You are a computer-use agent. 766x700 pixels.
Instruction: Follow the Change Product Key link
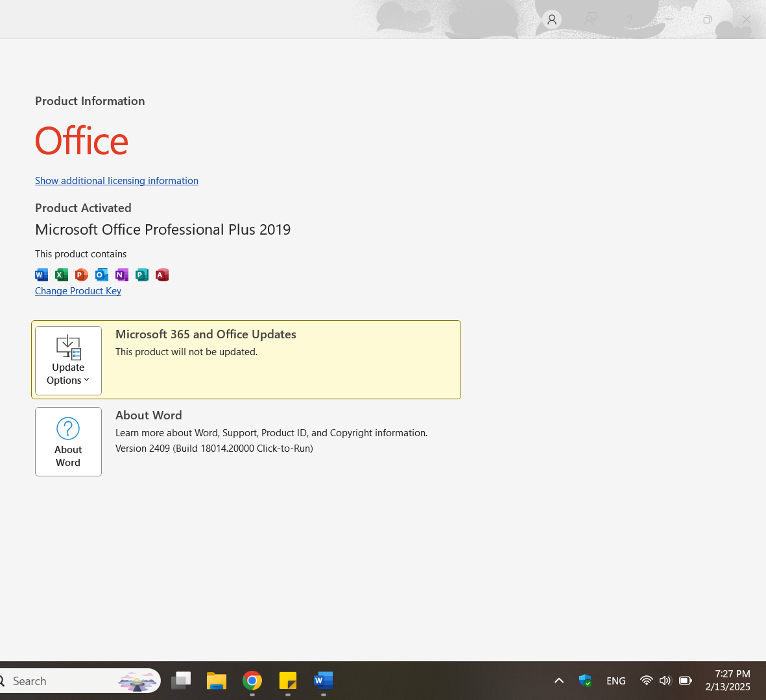coord(78,291)
